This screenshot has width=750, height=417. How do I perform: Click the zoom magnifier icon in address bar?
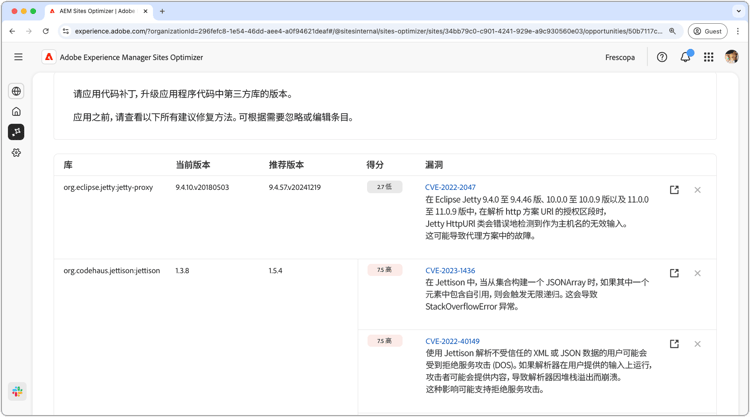point(672,31)
